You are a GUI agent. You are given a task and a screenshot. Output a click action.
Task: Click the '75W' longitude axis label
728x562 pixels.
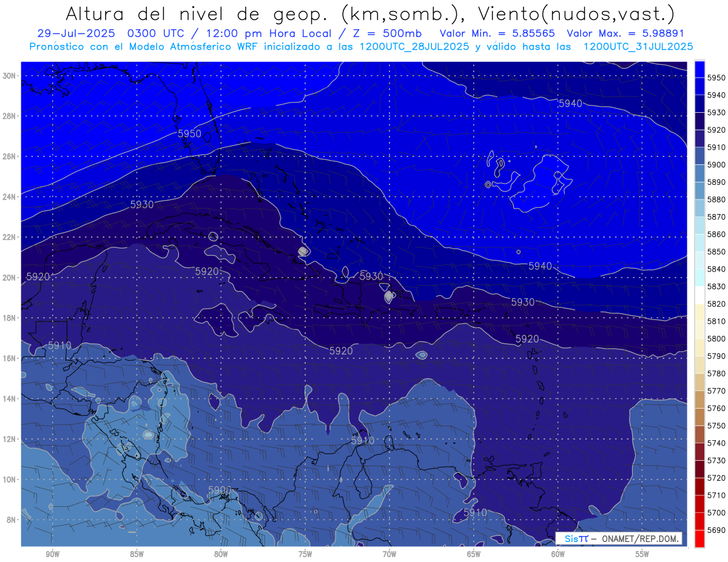point(305,554)
